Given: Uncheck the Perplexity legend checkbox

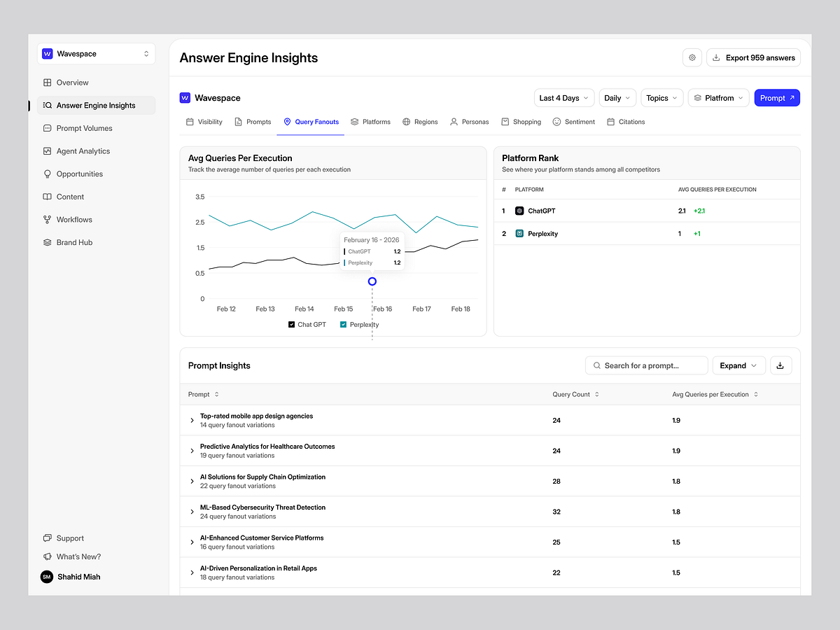Looking at the screenshot, I should click(344, 325).
